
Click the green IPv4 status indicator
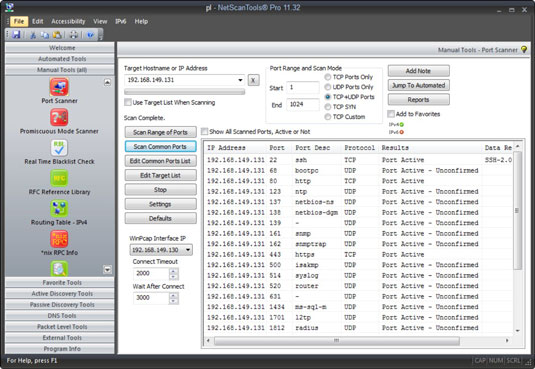[x=402, y=125]
